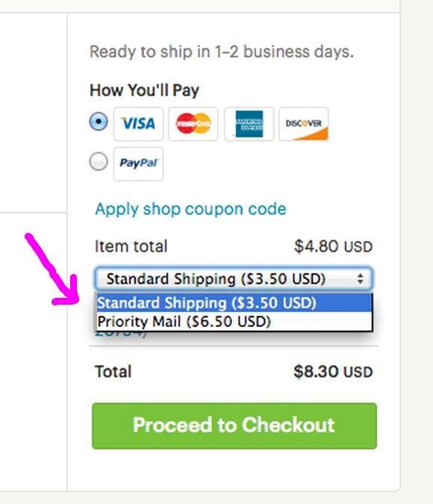This screenshot has width=433, height=504.
Task: Click the Mastercard logo
Action: 193,124
